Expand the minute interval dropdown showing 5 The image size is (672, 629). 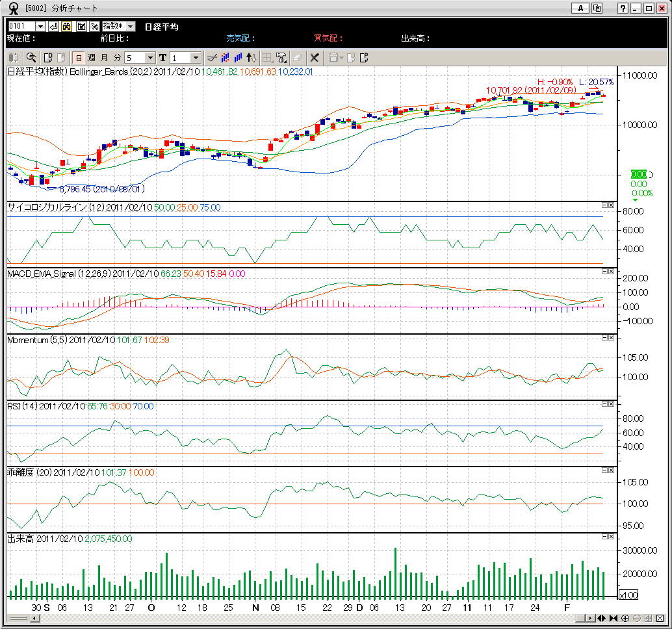coord(150,58)
